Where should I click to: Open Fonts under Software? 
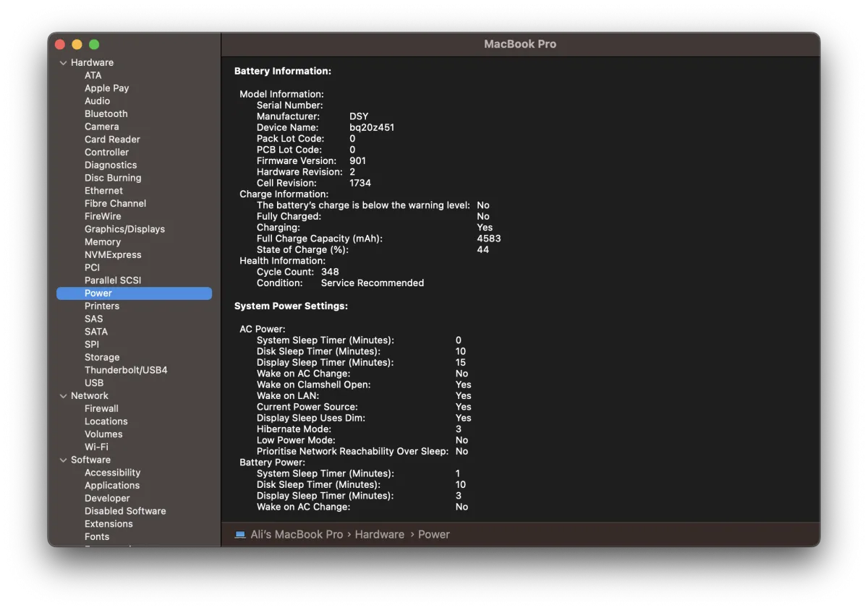point(97,537)
